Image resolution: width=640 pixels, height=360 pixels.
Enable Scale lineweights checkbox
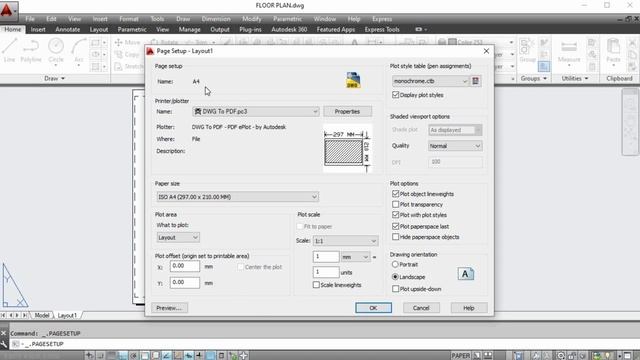[316, 285]
